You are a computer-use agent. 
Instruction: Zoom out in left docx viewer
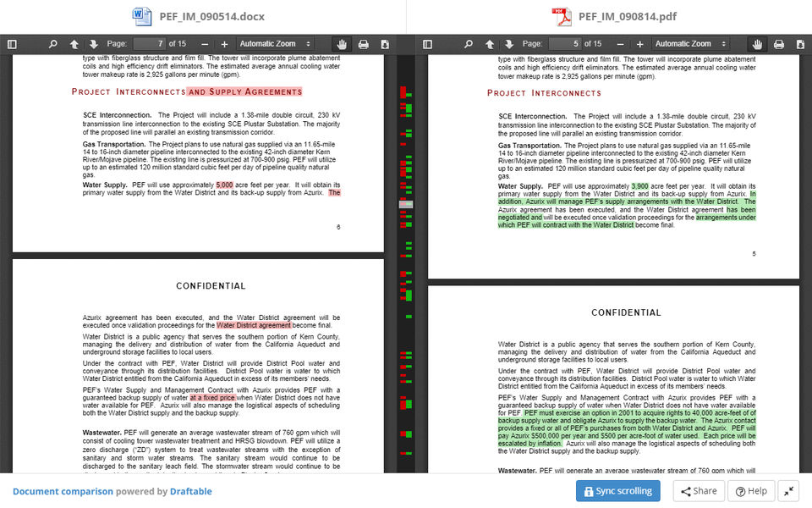tap(205, 45)
